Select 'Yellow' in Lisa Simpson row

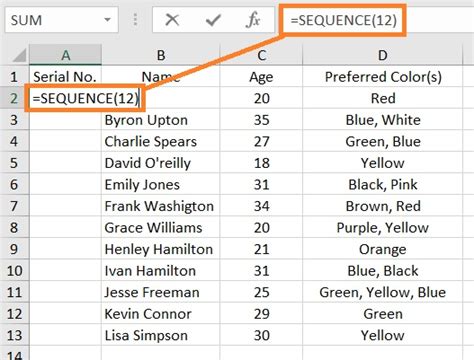tap(383, 335)
